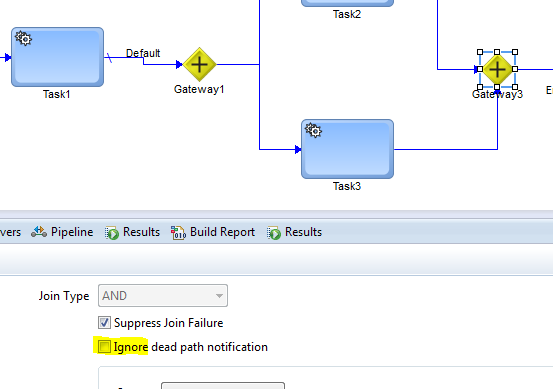This screenshot has height=389, width=553.
Task: Select the Task1 service task box
Action: [x=57, y=57]
